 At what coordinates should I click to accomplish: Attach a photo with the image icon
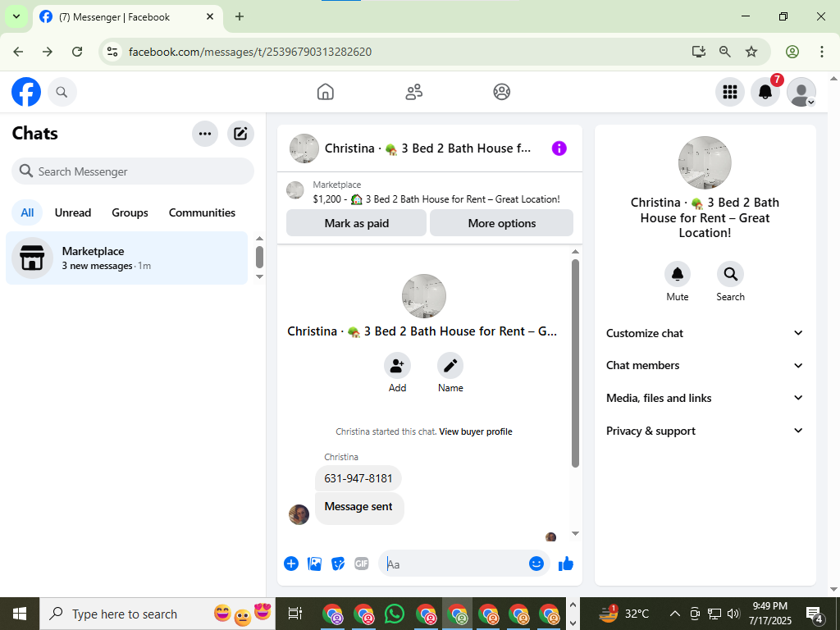pos(314,564)
